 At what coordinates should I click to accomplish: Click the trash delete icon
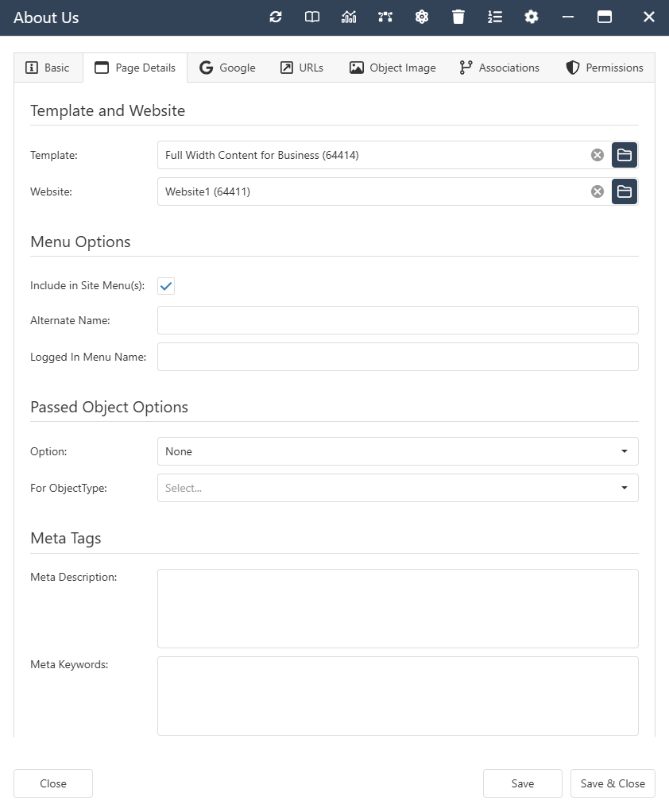(x=458, y=17)
